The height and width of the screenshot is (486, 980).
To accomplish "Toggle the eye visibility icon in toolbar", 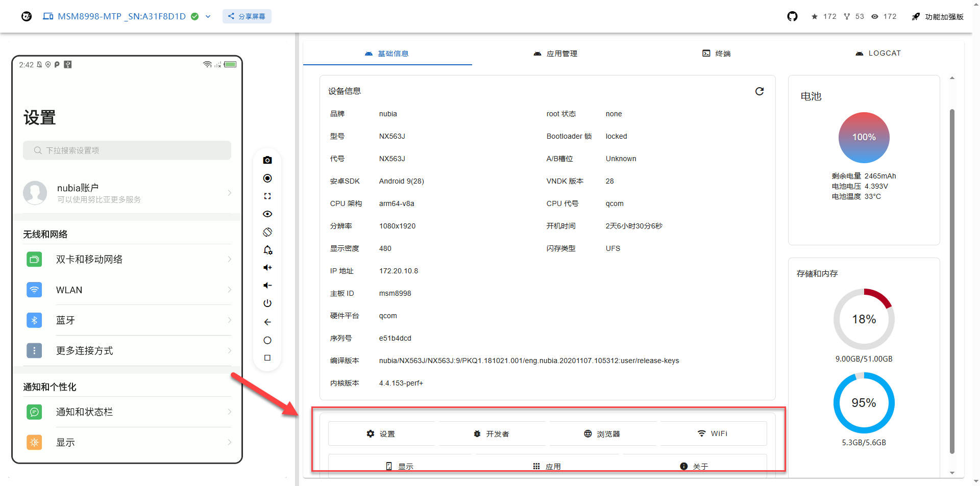I will coord(267,214).
